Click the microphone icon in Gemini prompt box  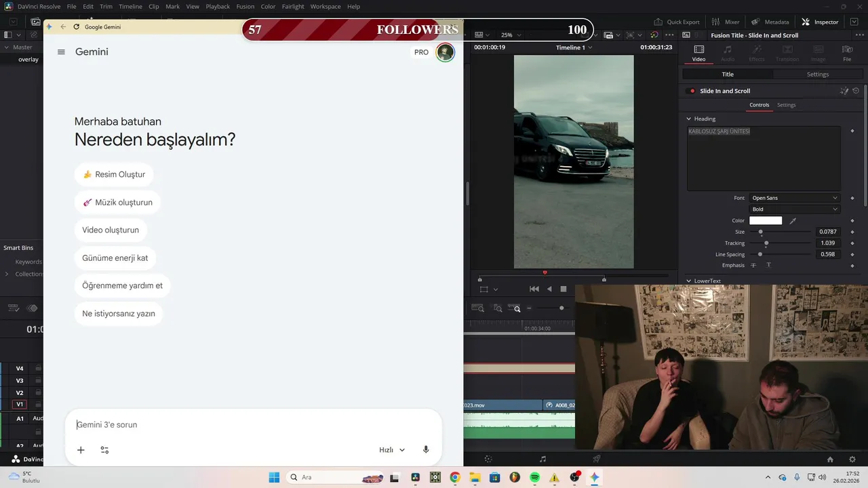coord(426,449)
